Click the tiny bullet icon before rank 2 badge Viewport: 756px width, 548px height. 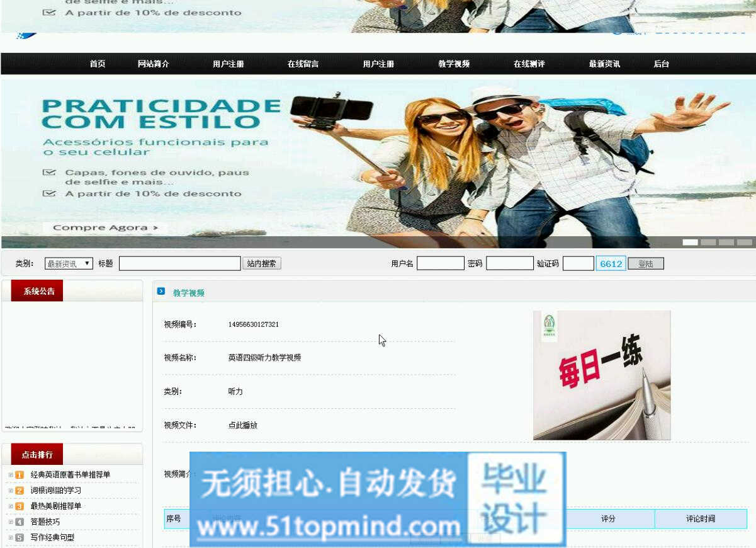(11, 491)
